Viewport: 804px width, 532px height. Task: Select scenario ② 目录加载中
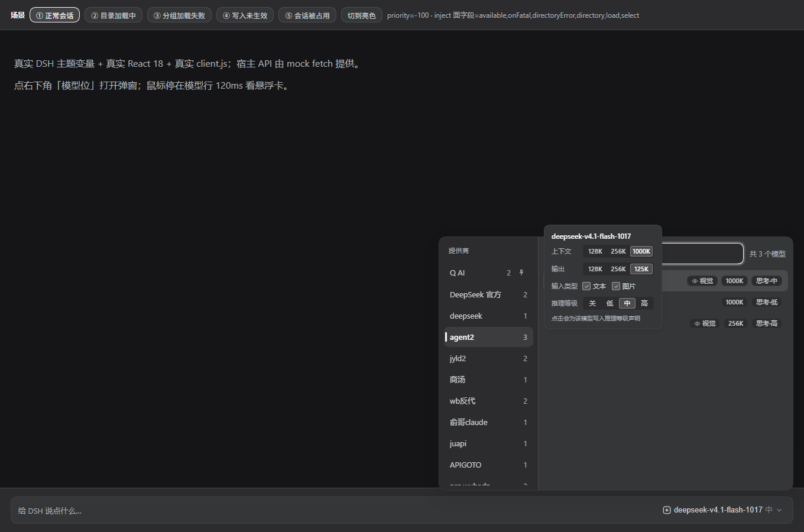coord(114,15)
